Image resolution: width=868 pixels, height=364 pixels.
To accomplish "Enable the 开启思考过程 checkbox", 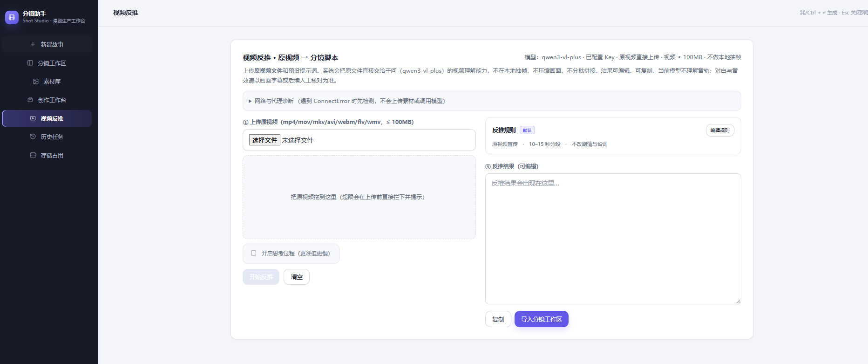I will click(254, 253).
